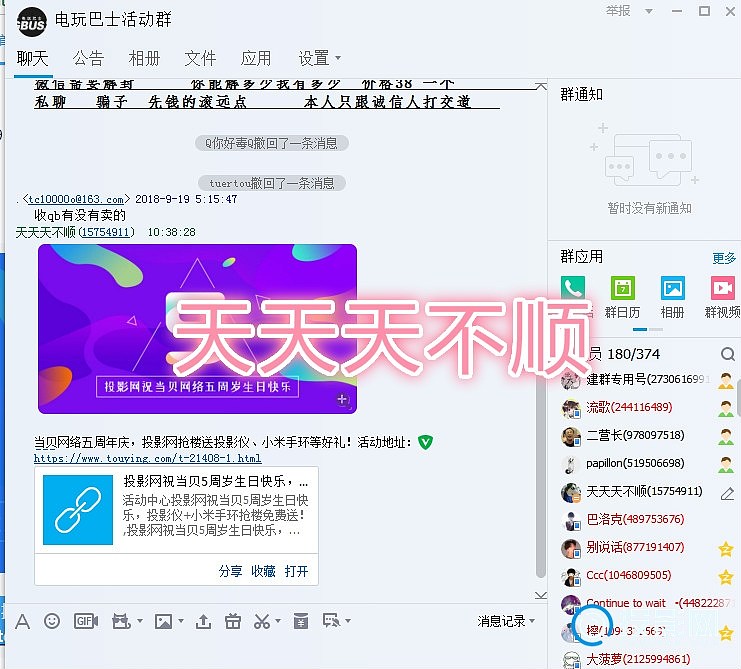Image resolution: width=741 pixels, height=669 pixels.
Task: Select member 大菠萝(2125994861)
Action: [638, 659]
